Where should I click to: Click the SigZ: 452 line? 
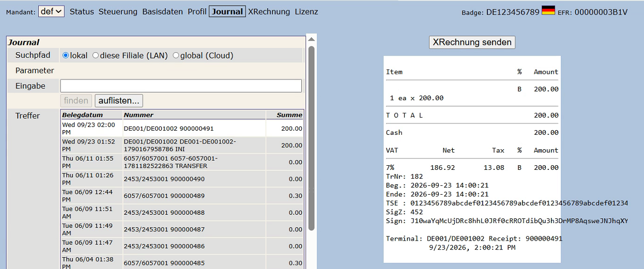pos(405,212)
